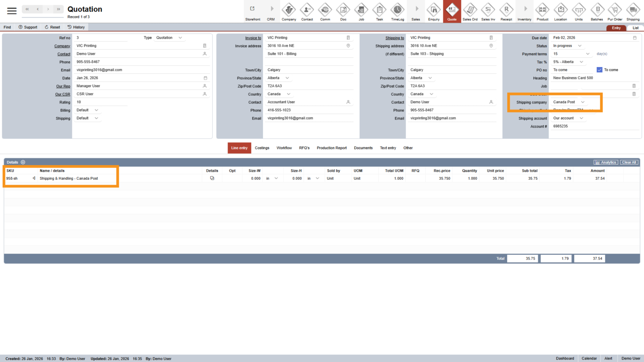
Task: Click the Sales Inv toolbar icon
Action: point(488,11)
